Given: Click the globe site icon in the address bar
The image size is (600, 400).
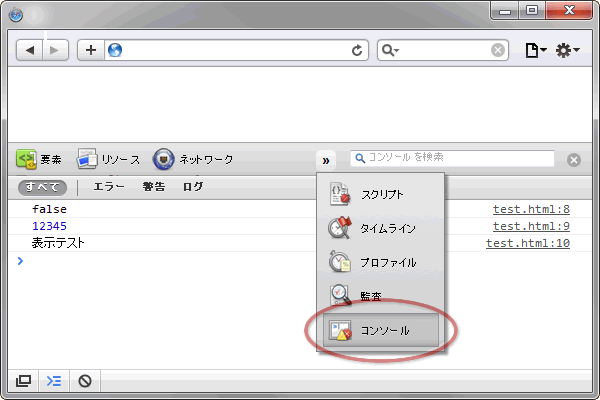Looking at the screenshot, I should [115, 50].
